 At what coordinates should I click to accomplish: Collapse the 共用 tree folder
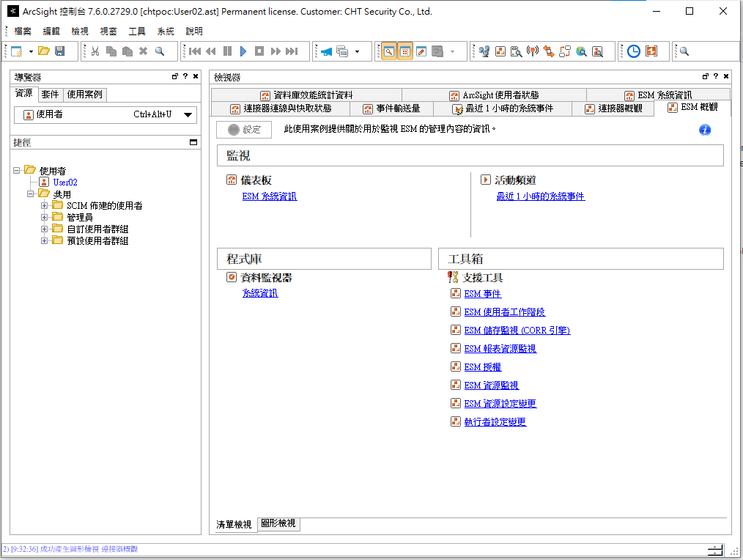click(x=30, y=194)
